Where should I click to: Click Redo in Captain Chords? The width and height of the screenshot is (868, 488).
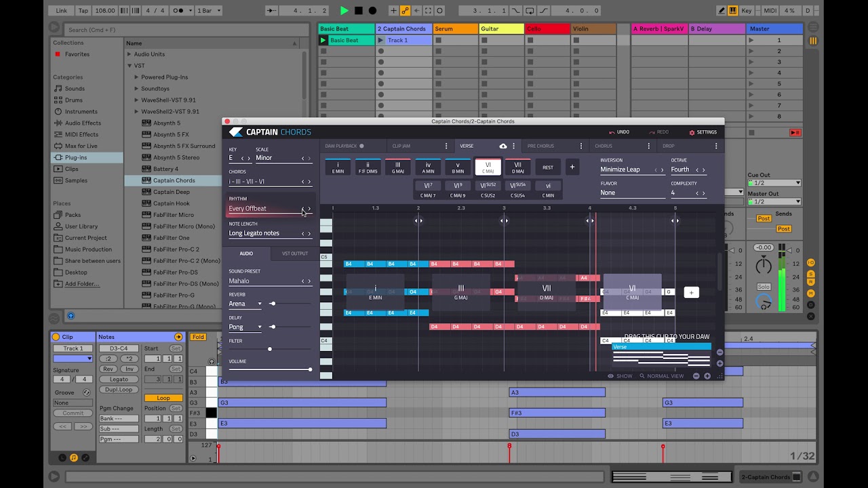tap(658, 132)
